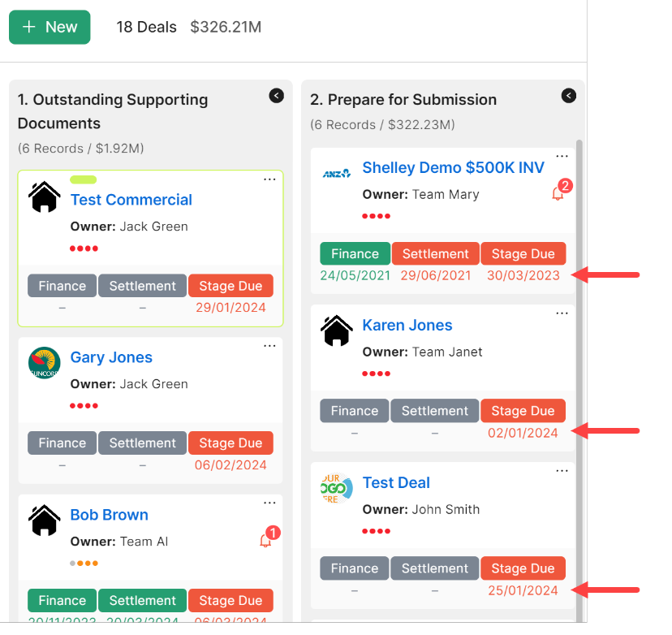The height and width of the screenshot is (635, 672).
Task: Click Settlement badge on Karen Jones card
Action: coord(435,411)
